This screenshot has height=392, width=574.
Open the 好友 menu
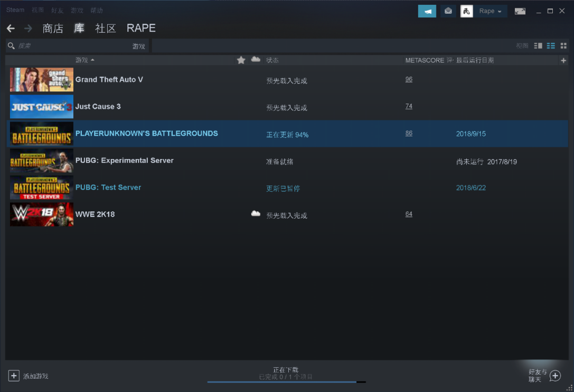tap(57, 10)
